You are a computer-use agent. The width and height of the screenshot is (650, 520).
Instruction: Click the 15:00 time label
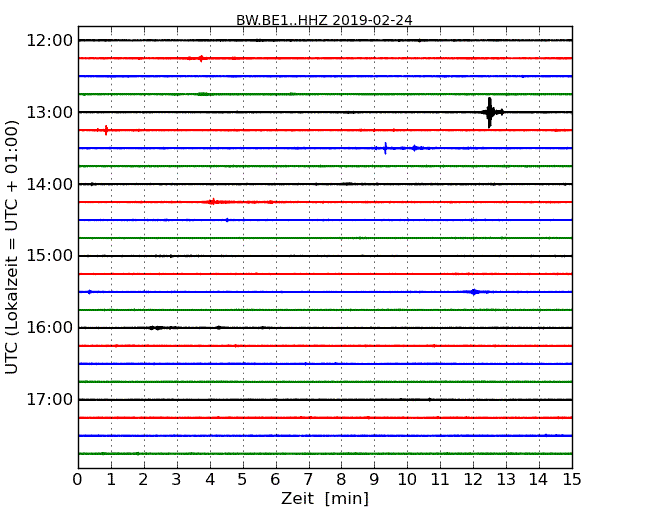coord(50,256)
